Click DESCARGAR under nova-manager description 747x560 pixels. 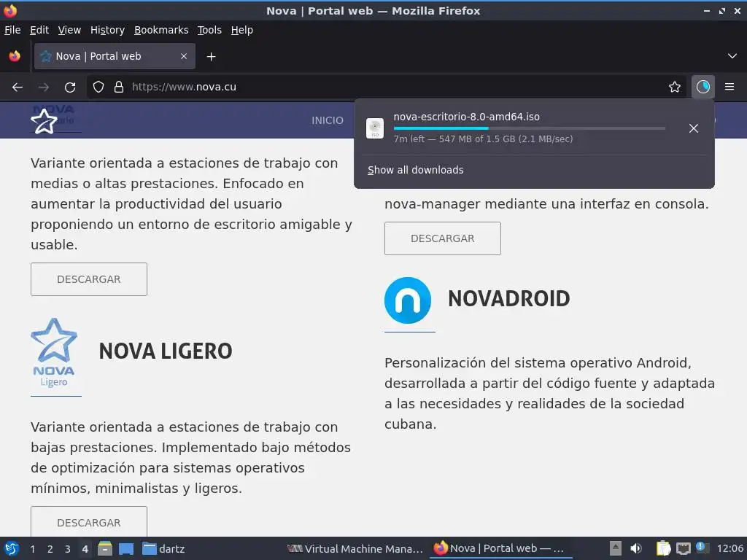pyautogui.click(x=443, y=238)
